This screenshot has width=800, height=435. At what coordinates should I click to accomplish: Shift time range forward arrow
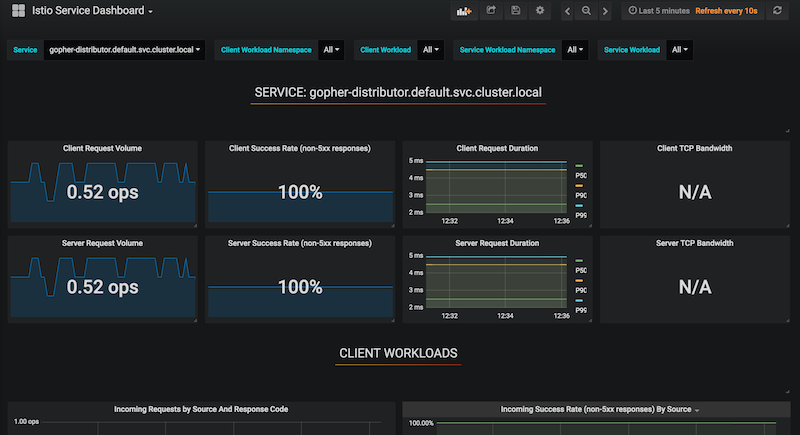[605, 11]
